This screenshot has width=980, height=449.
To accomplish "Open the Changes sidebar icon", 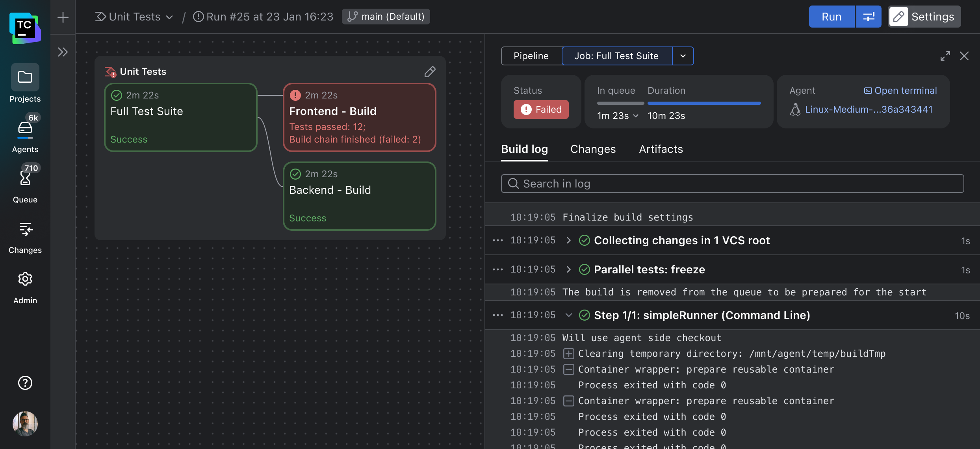I will point(25,229).
